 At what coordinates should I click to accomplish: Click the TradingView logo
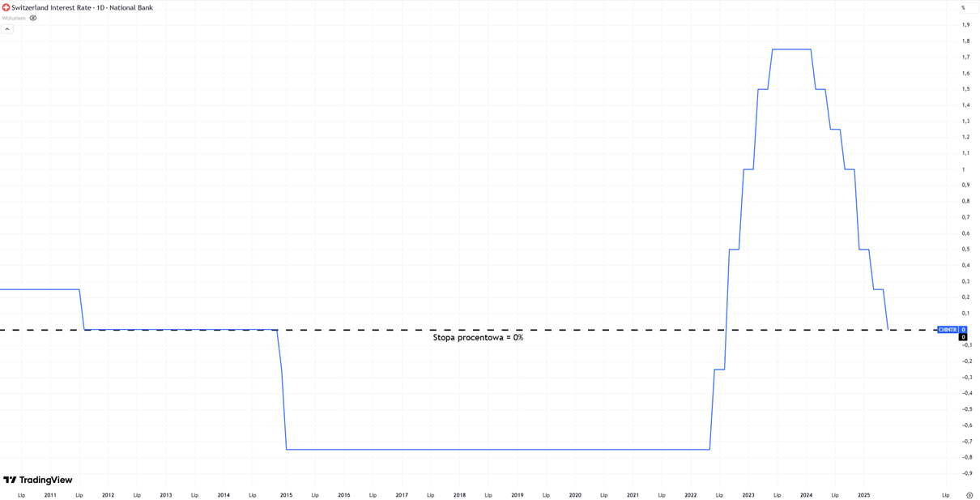(x=38, y=480)
